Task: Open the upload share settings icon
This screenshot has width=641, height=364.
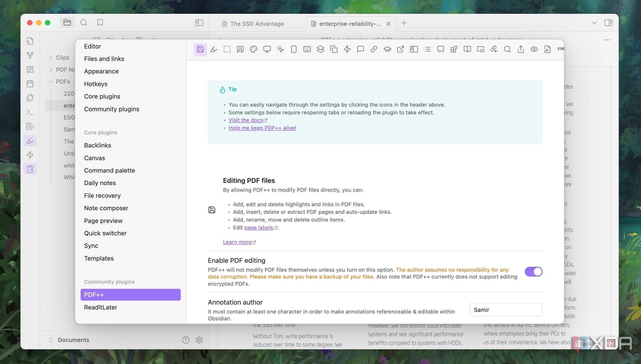Action: (x=521, y=49)
